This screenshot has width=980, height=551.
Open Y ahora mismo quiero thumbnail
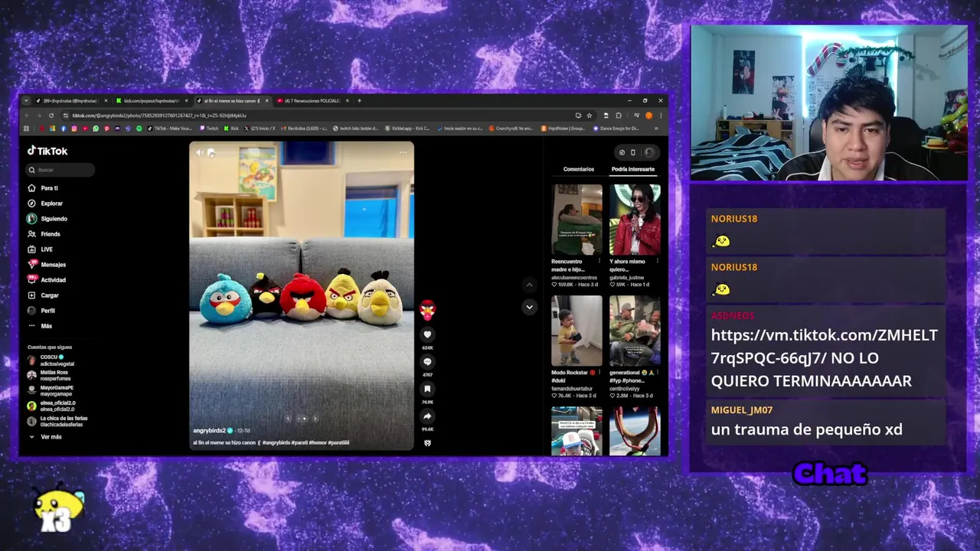tap(635, 220)
